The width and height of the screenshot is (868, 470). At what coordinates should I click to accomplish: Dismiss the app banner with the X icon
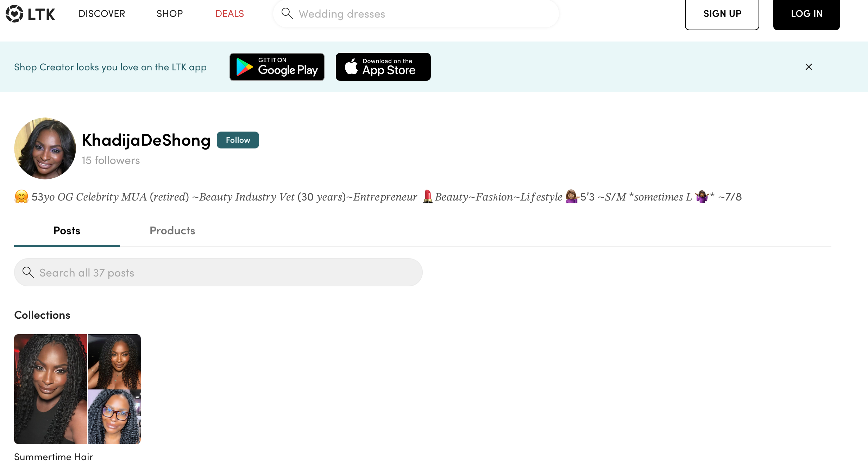[x=809, y=67]
